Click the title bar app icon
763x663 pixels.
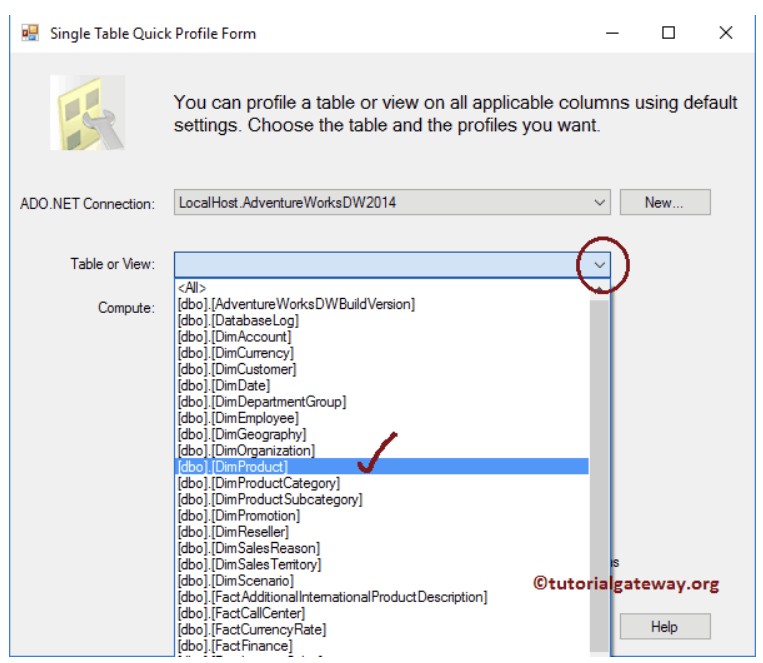(x=30, y=33)
